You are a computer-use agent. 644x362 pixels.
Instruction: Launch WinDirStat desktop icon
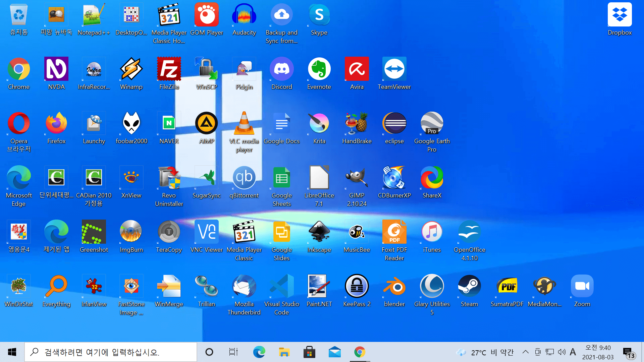point(19,291)
